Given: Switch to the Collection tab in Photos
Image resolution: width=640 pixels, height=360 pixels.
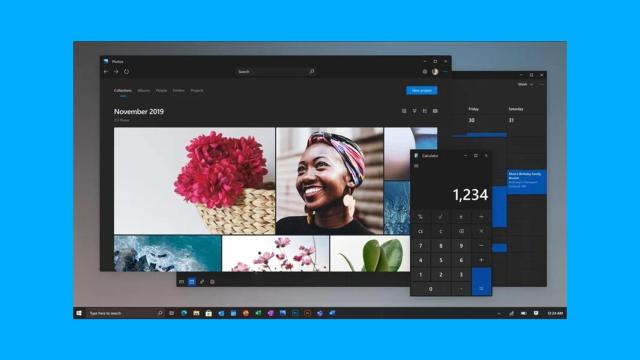Looking at the screenshot, I should point(122,91).
